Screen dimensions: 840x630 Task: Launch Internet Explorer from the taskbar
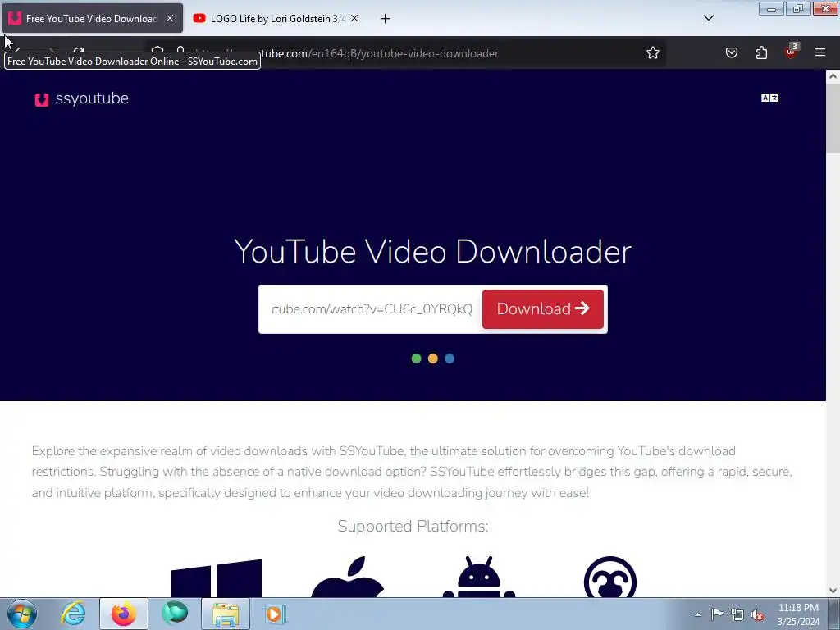pyautogui.click(x=73, y=614)
